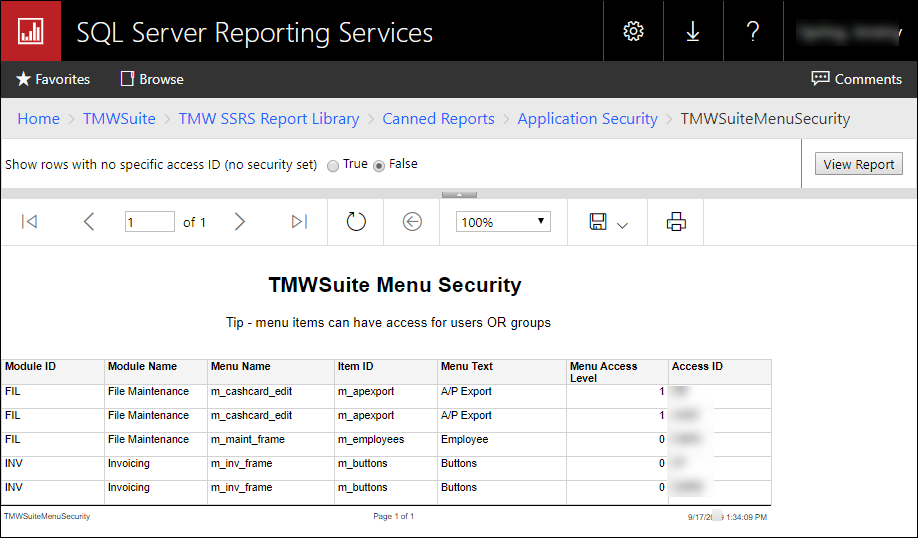Click the download arrow icon

tap(692, 31)
